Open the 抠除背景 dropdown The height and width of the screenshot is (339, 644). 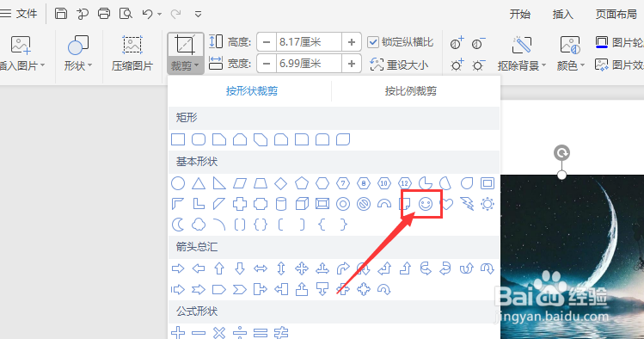click(522, 65)
